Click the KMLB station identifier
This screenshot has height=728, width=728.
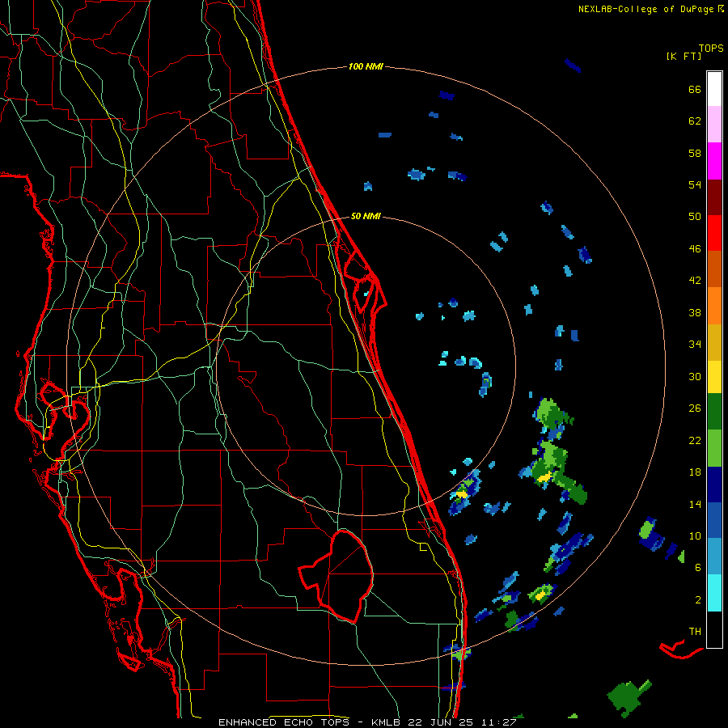(387, 722)
